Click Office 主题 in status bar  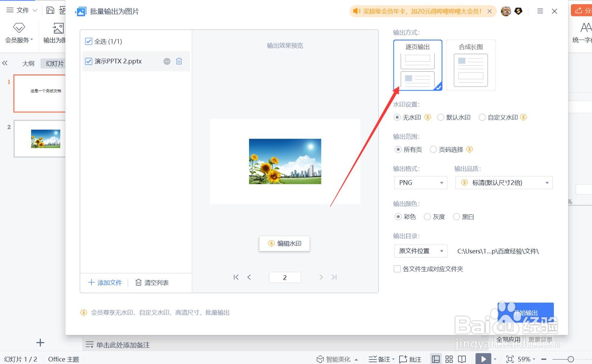(x=64, y=359)
